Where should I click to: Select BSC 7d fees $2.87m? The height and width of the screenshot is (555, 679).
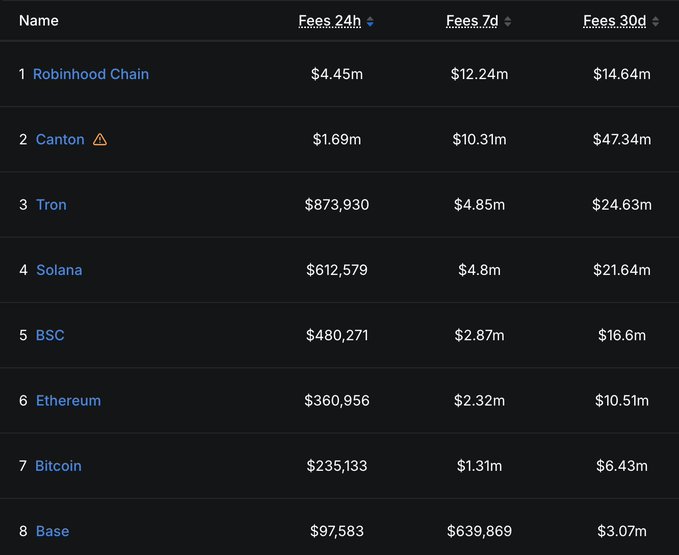point(479,335)
